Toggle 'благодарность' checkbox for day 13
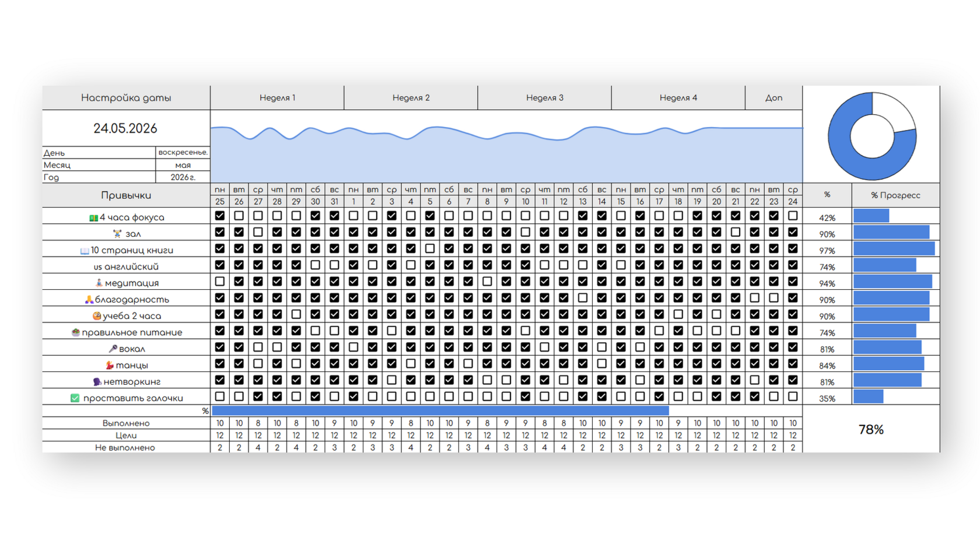 coord(583,298)
